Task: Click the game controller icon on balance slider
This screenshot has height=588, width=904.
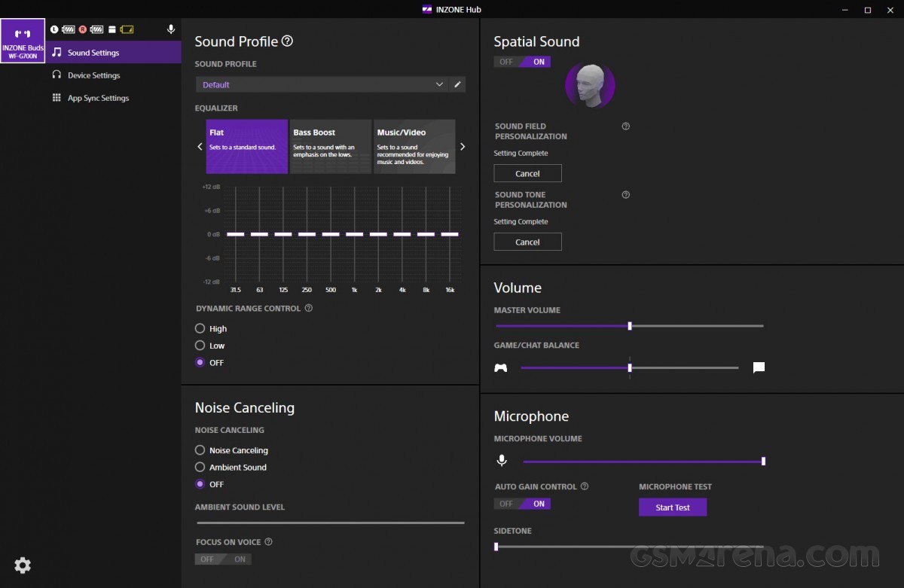Action: click(500, 367)
